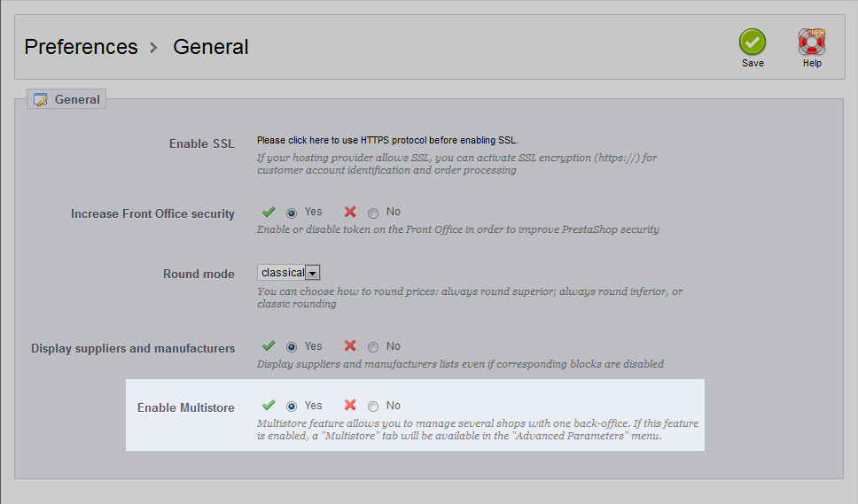
Task: Click green check icon for Front Office security
Action: point(268,212)
